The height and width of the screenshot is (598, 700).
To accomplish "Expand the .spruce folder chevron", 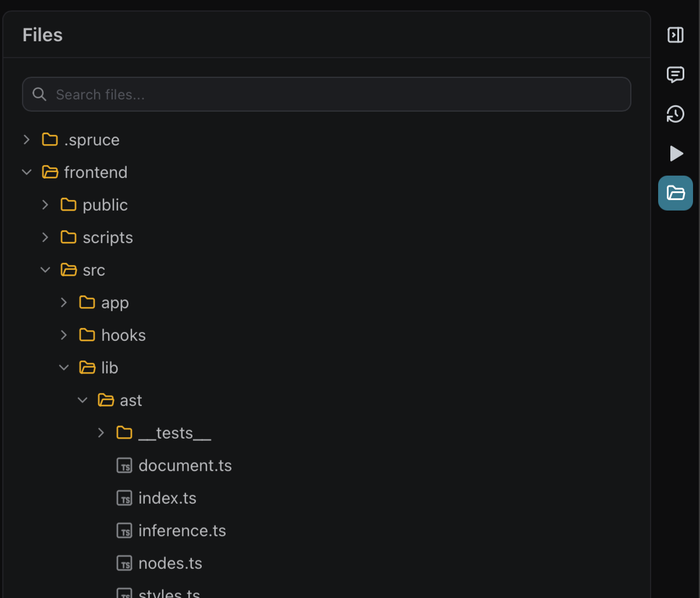I will (27, 140).
